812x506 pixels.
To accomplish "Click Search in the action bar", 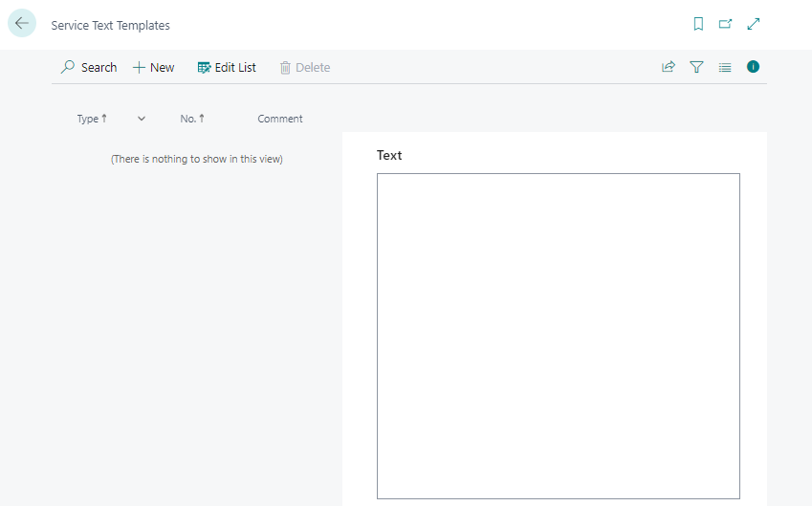I will click(89, 67).
